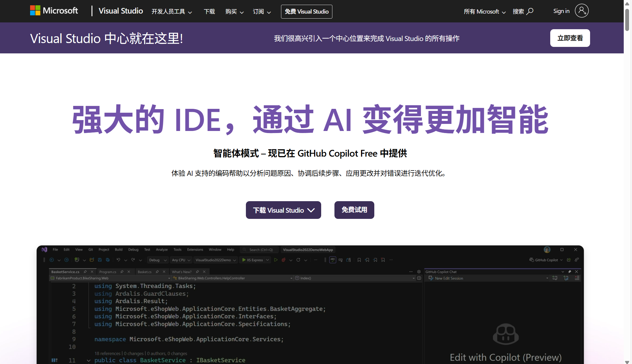Click the Undo icon in the toolbar

click(118, 260)
